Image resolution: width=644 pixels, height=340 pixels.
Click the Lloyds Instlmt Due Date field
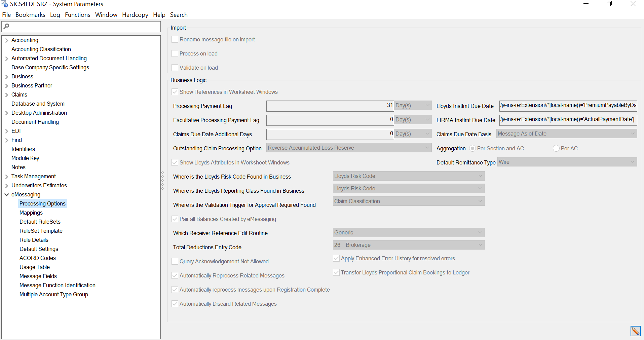pyautogui.click(x=568, y=106)
